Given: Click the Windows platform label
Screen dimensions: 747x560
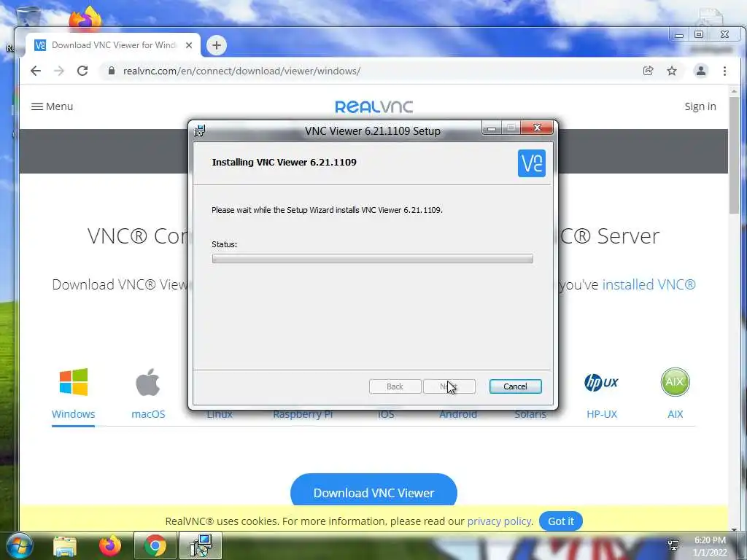Looking at the screenshot, I should (x=74, y=414).
